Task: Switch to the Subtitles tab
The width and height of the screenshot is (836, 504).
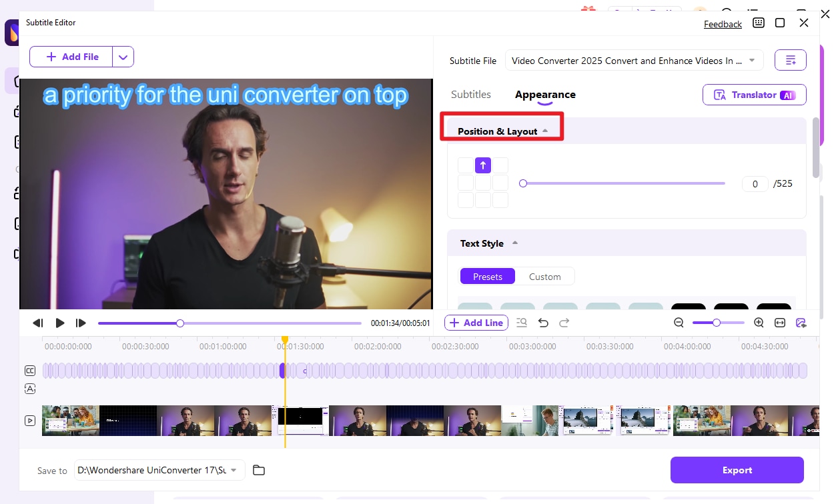Action: tap(470, 95)
